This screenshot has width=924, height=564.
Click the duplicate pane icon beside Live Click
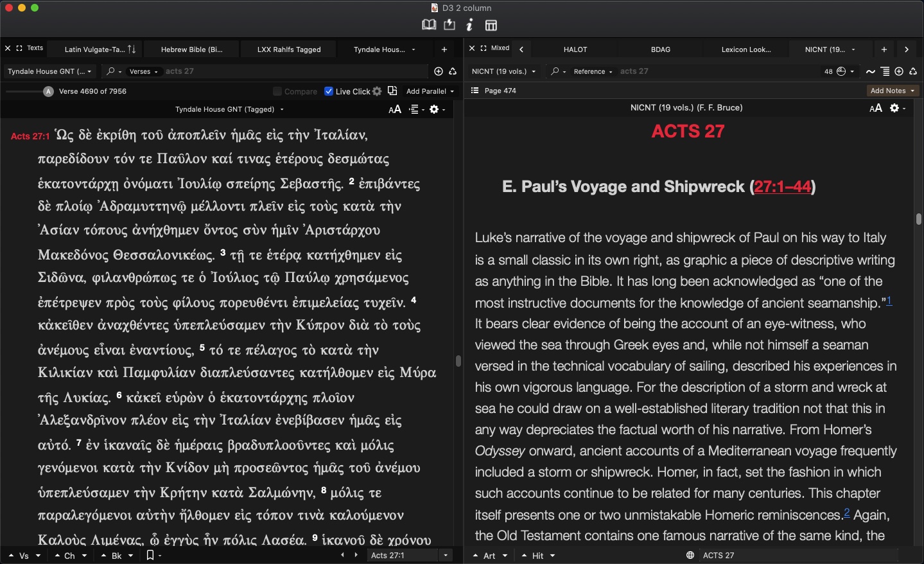(x=392, y=91)
